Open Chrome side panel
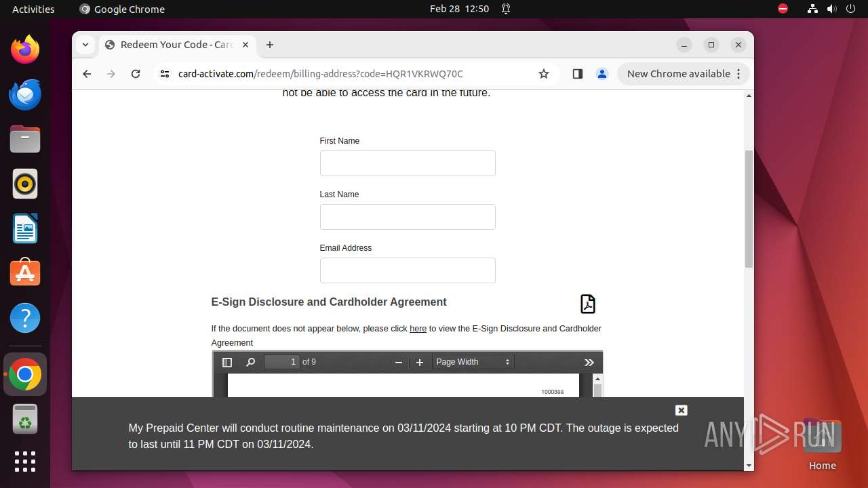The height and width of the screenshot is (488, 868). (578, 74)
